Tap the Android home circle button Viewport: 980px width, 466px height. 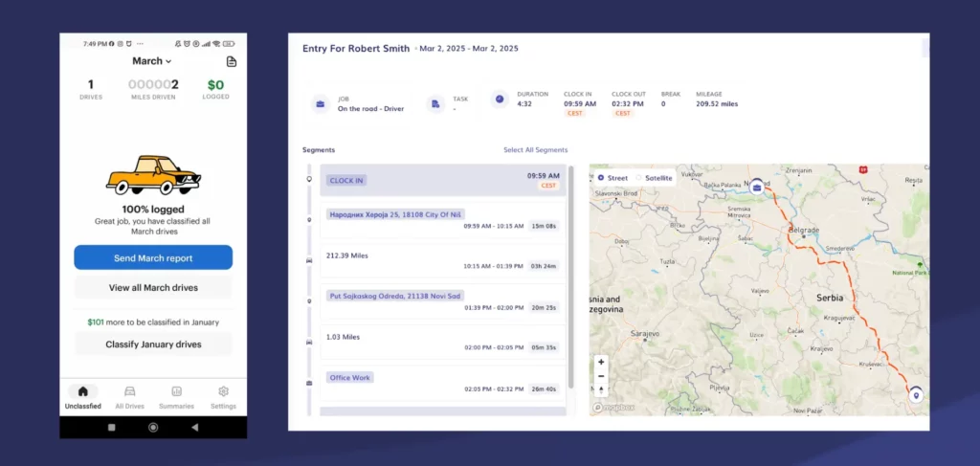coord(153,427)
